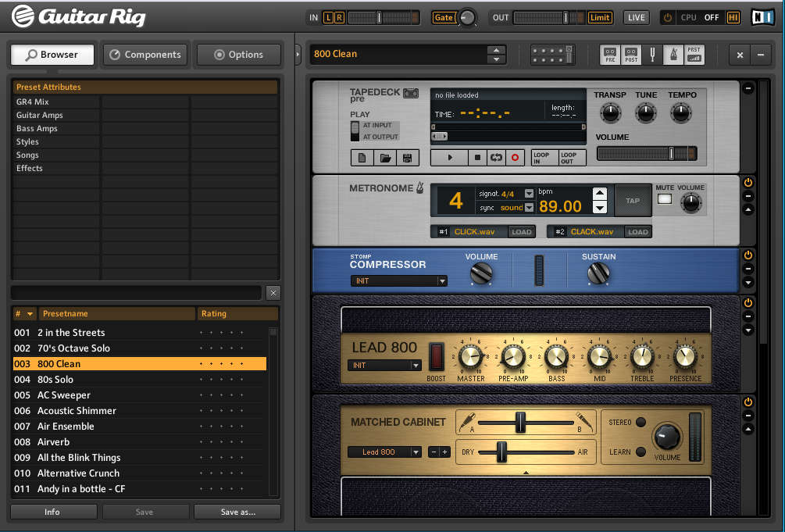Show Tapedeck PRE module icon
785x532 pixels.
tap(610, 54)
